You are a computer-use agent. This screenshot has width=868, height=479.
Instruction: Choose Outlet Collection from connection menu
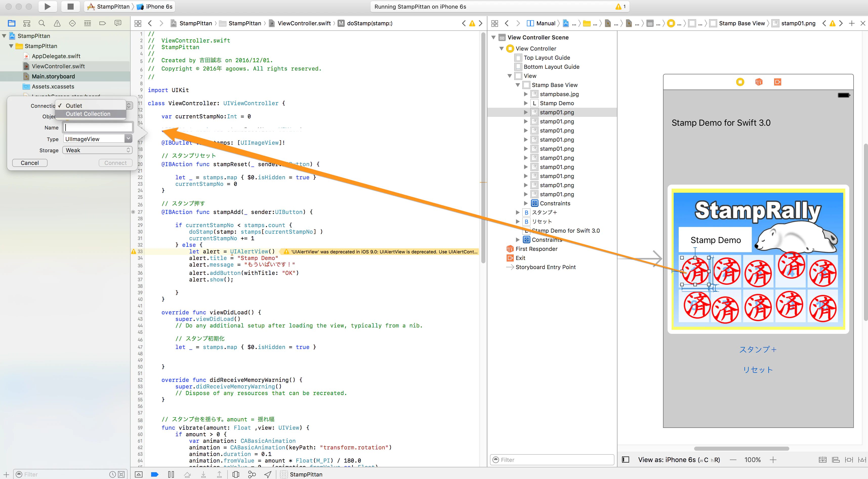click(88, 114)
